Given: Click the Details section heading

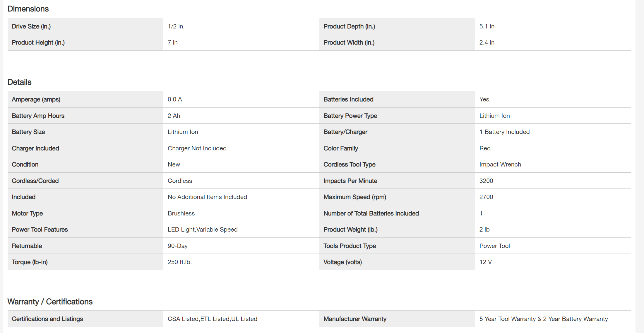Looking at the screenshot, I should 19,82.
